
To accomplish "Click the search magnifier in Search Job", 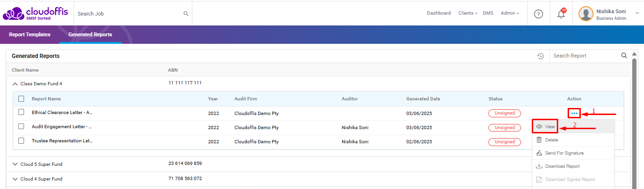I will point(186,14).
